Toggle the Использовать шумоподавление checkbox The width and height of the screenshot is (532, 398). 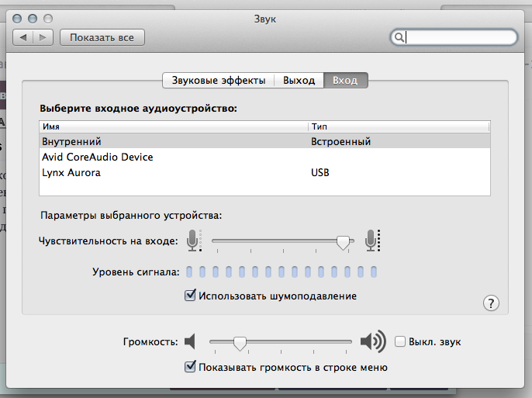tap(190, 296)
